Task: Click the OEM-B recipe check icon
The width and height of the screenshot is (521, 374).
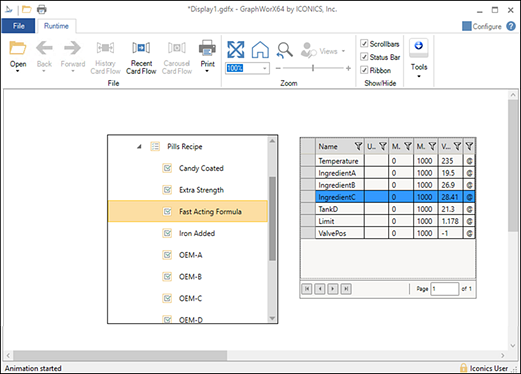Action: 167,276
